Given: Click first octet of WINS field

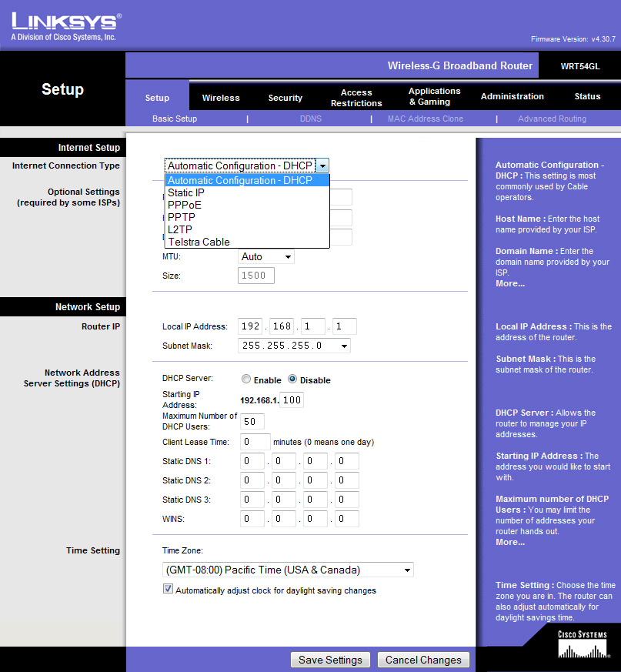Looking at the screenshot, I should 252,519.
